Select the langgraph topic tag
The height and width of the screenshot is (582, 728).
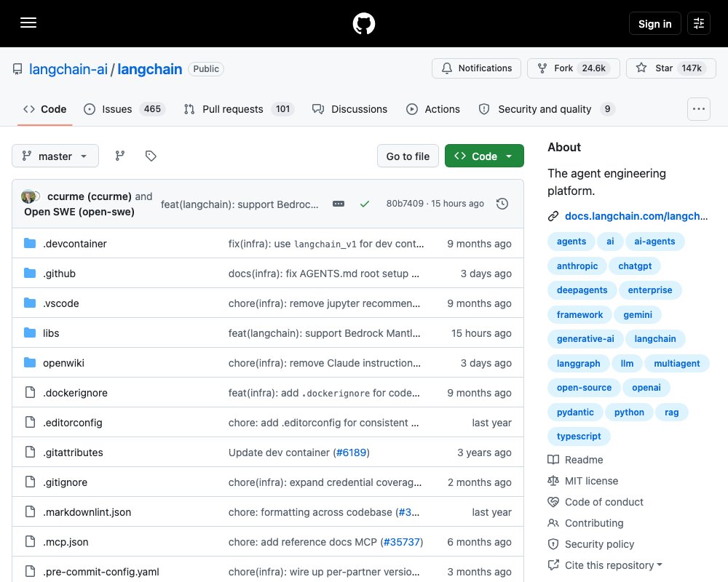[x=578, y=364]
